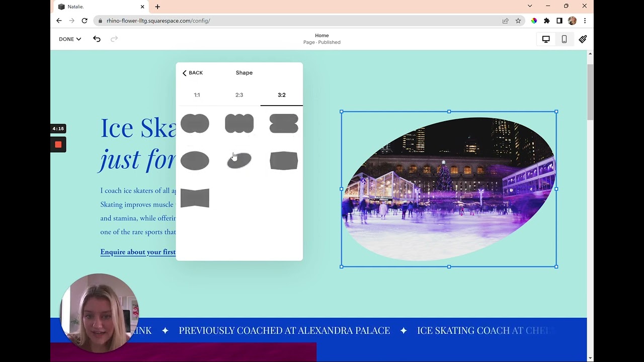Viewport: 644px width, 362px height.
Task: Open site styles paintbrush icon
Action: [583, 39]
